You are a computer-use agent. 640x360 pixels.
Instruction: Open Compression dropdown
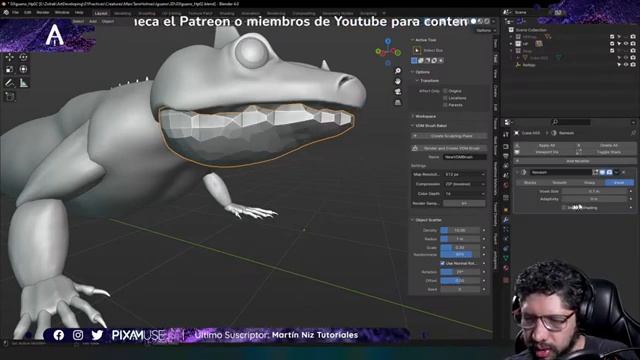pos(464,184)
